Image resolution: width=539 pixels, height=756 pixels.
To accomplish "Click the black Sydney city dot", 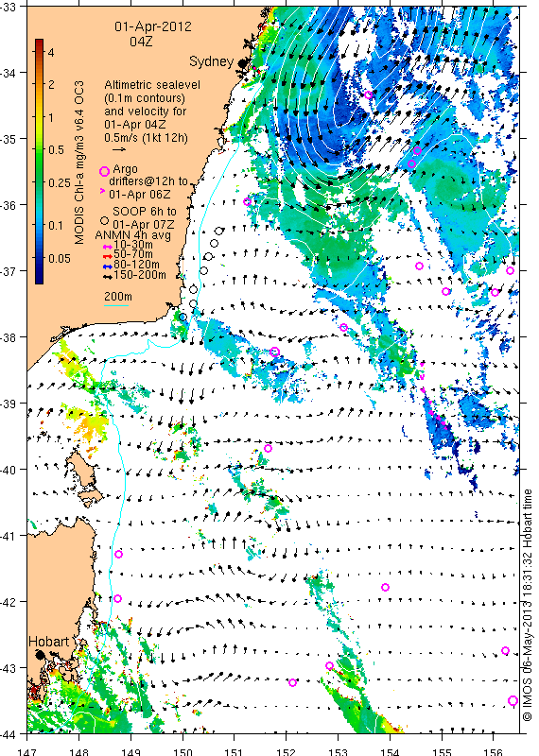I will (x=243, y=62).
